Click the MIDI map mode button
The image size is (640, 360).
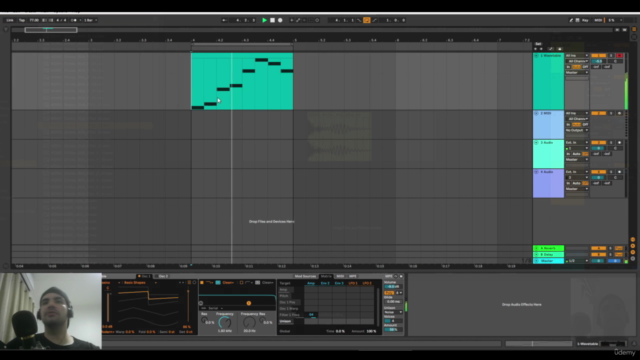[598, 20]
